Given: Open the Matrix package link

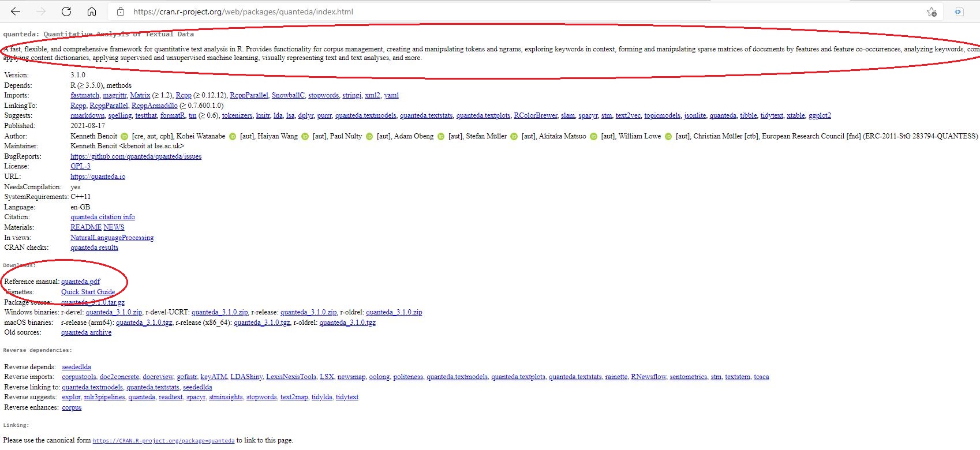Looking at the screenshot, I should tap(140, 95).
